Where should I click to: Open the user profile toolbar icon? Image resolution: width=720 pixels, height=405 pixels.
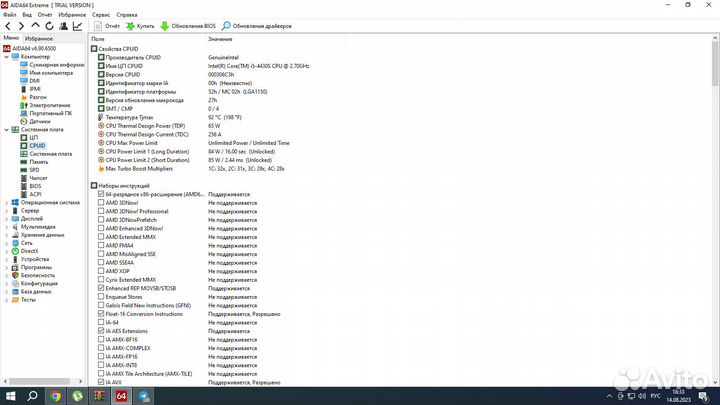point(63,26)
